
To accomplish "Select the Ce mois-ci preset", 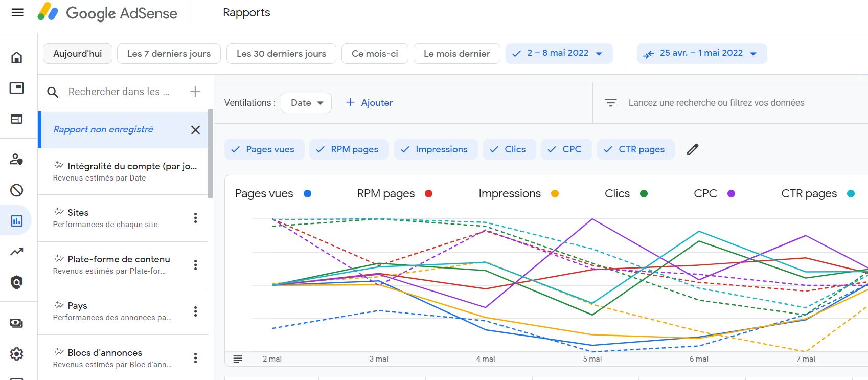I will point(375,54).
